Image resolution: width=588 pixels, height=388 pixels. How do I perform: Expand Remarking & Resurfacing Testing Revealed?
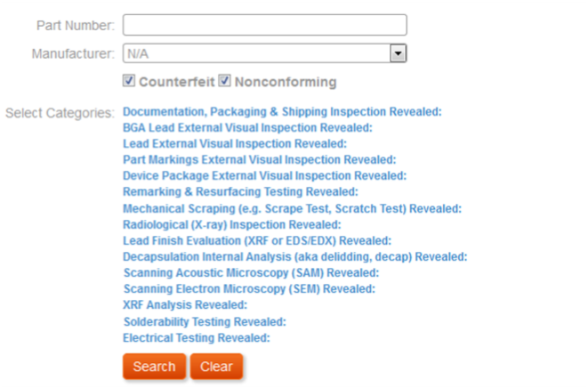click(x=240, y=192)
